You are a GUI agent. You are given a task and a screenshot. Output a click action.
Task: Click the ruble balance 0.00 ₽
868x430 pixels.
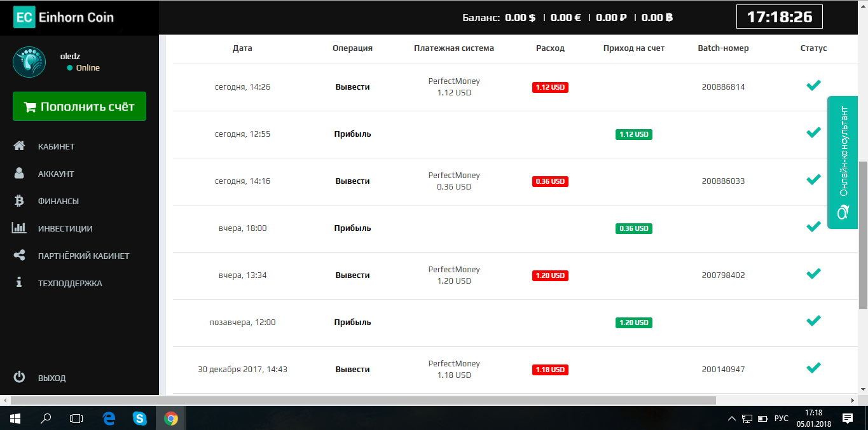612,18
